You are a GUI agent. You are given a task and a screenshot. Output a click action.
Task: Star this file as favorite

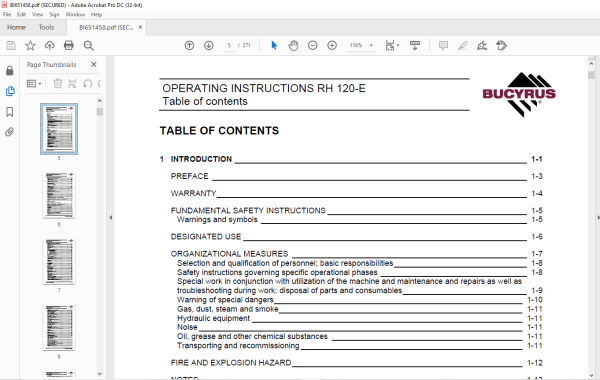tap(30, 46)
